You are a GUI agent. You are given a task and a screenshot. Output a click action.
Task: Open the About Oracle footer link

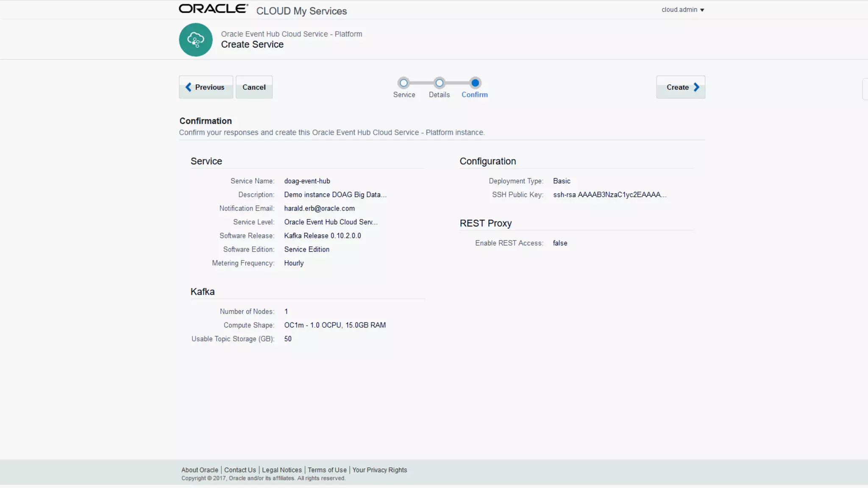(200, 470)
